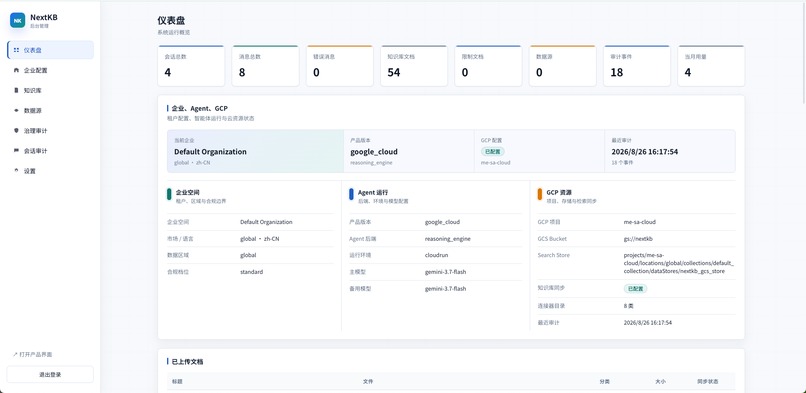The height and width of the screenshot is (393, 806).
Task: Click the Agent 运行 section heading
Action: [x=373, y=192]
